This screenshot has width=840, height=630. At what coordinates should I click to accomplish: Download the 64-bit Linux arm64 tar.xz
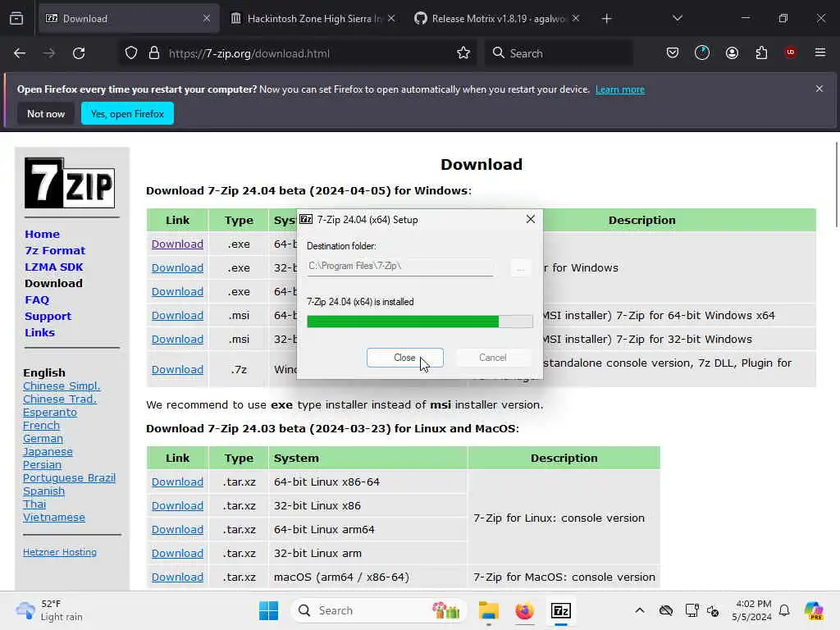point(177,529)
